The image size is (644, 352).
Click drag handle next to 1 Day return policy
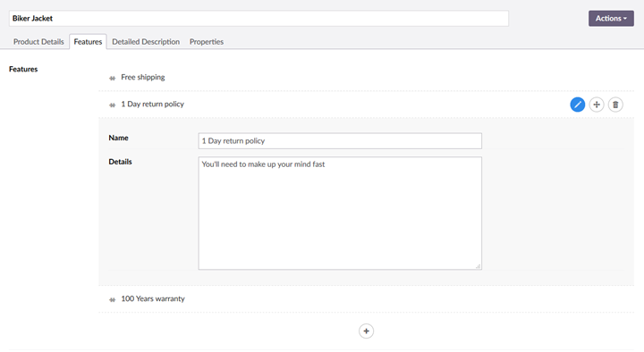(112, 105)
